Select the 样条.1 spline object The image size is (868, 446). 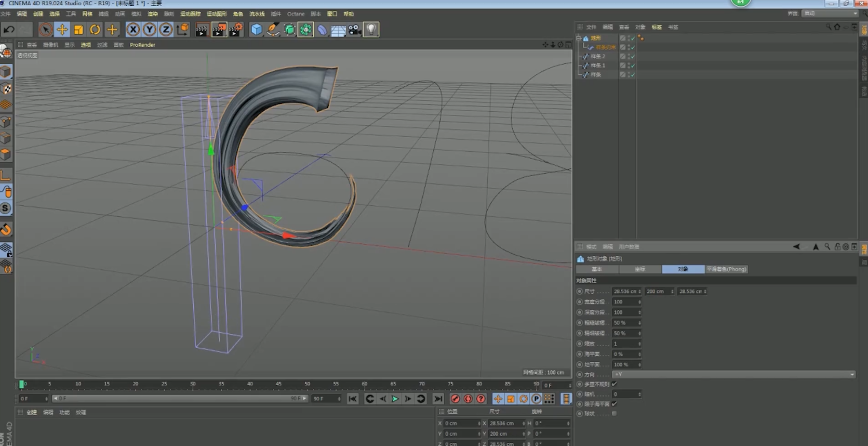coord(598,65)
